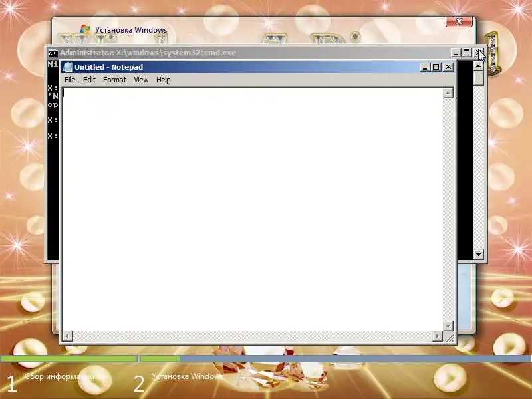Screen dimensions: 532x399
Task: Click the Установка Windows title text
Action: point(131,30)
